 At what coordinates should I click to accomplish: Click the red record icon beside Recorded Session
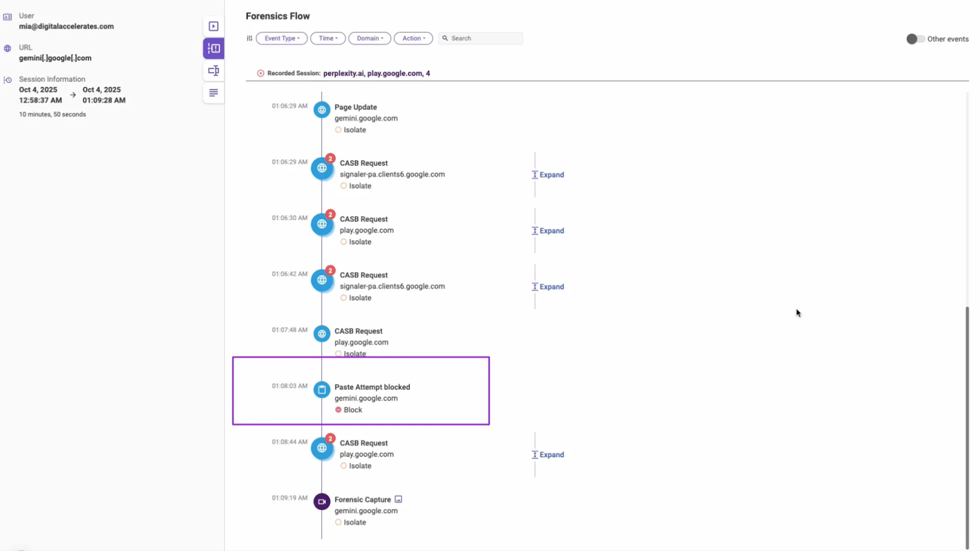[260, 73]
